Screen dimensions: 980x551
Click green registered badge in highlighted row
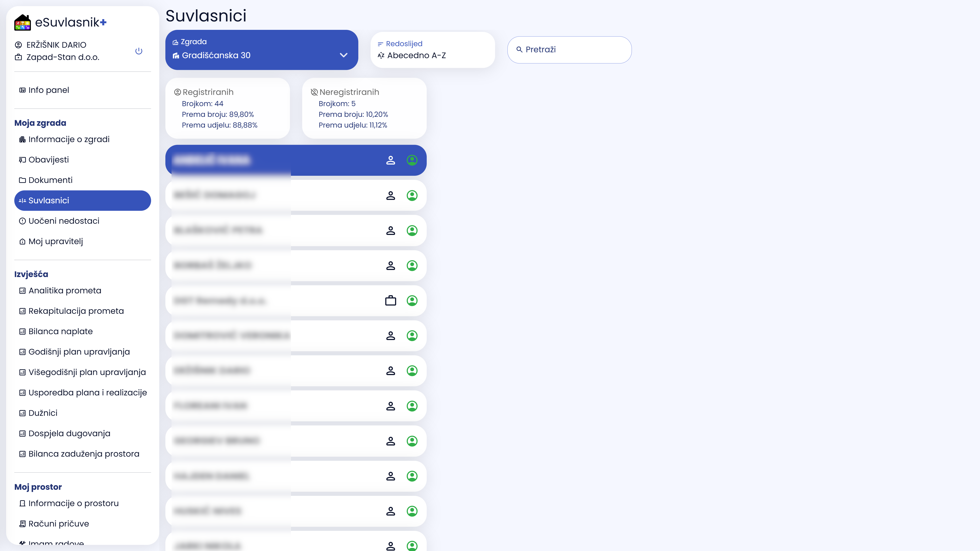coord(412,160)
